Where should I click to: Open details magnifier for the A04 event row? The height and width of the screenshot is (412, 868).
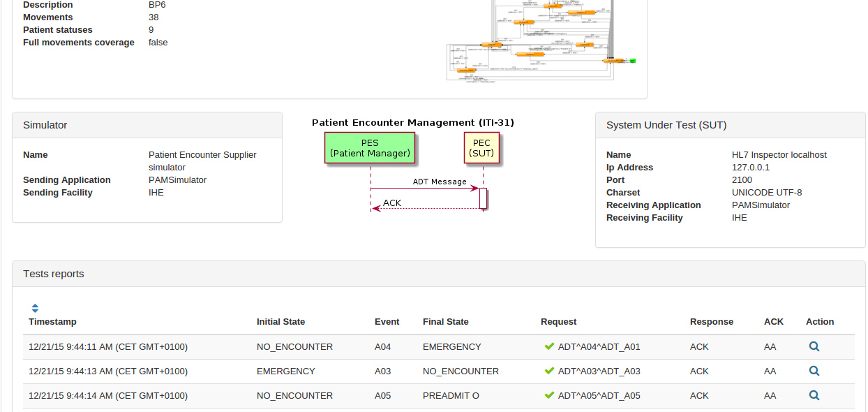(x=814, y=346)
